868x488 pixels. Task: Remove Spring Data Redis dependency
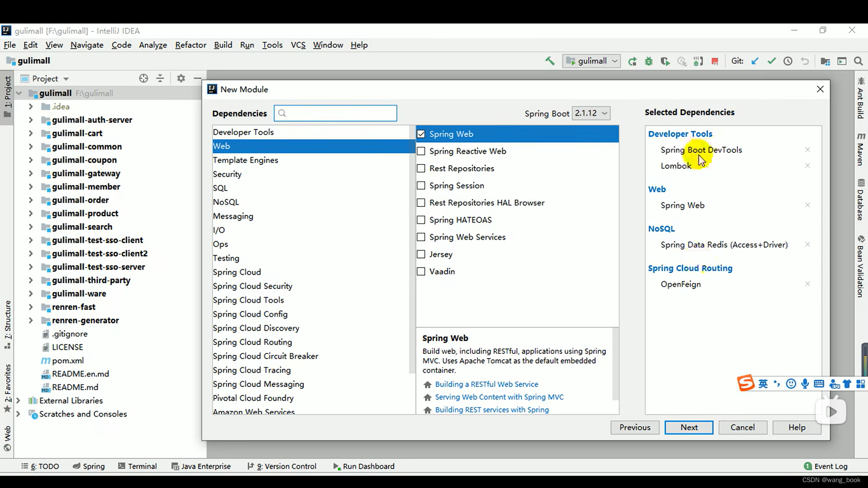point(807,244)
